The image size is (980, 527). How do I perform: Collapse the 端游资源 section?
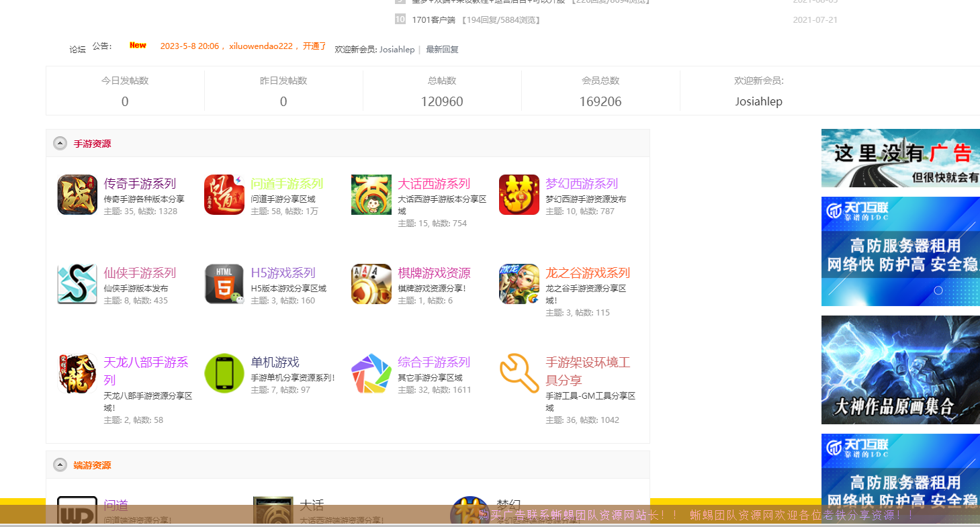tap(60, 465)
